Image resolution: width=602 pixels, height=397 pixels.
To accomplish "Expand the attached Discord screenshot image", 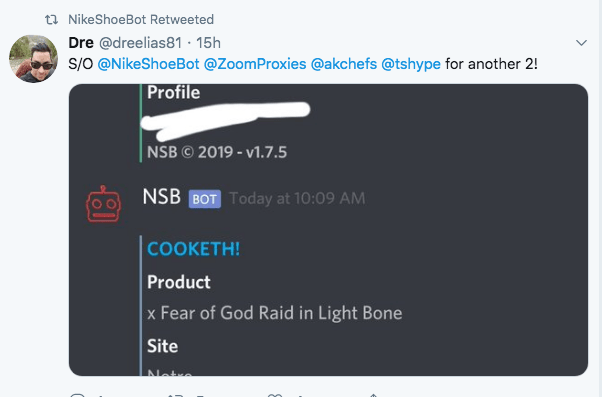I will pyautogui.click(x=328, y=230).
